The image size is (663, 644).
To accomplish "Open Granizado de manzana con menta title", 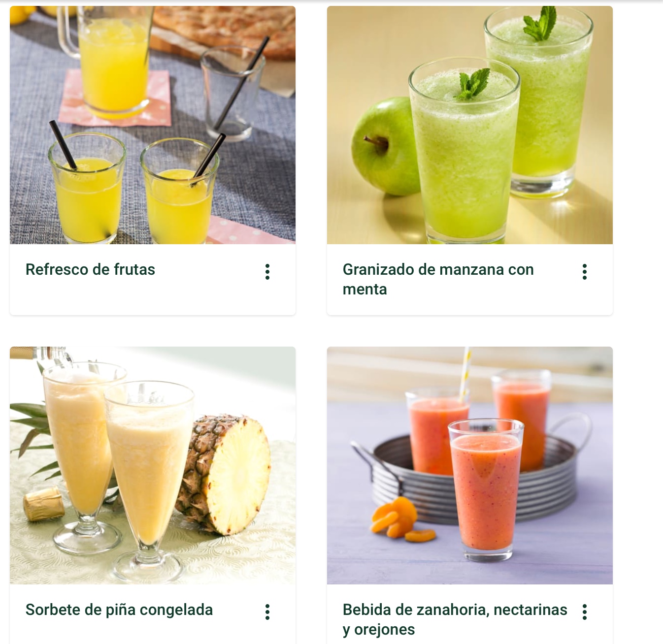I will [438, 279].
